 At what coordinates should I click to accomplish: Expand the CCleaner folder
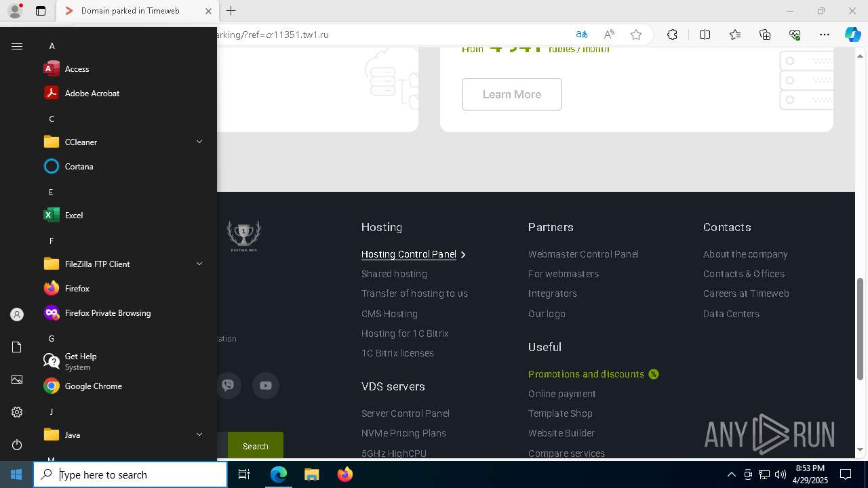122,142
